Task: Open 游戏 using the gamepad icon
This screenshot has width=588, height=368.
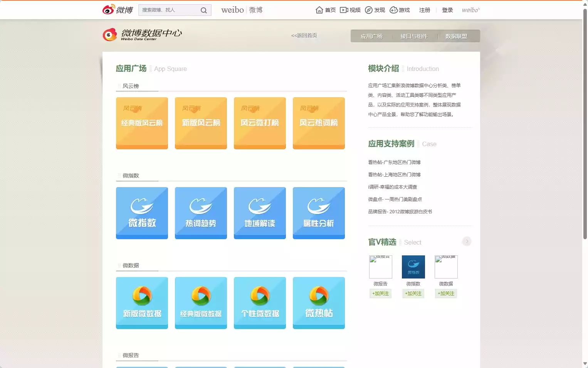Action: pos(394,10)
